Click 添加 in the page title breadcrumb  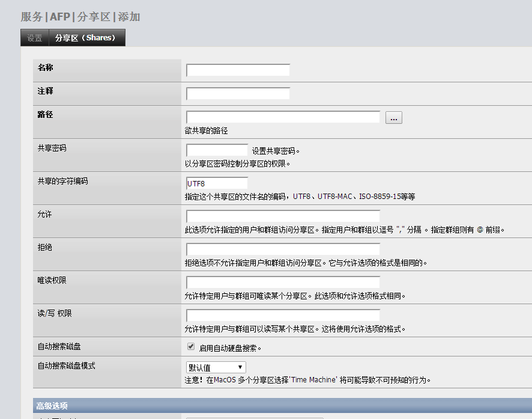pyautogui.click(x=128, y=17)
